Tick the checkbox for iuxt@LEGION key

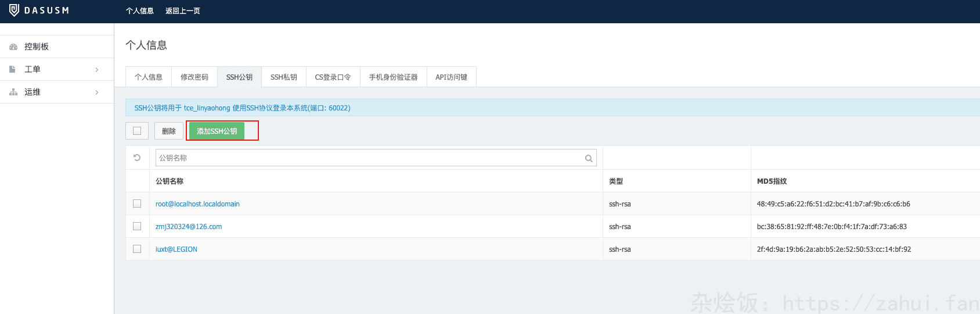137,249
